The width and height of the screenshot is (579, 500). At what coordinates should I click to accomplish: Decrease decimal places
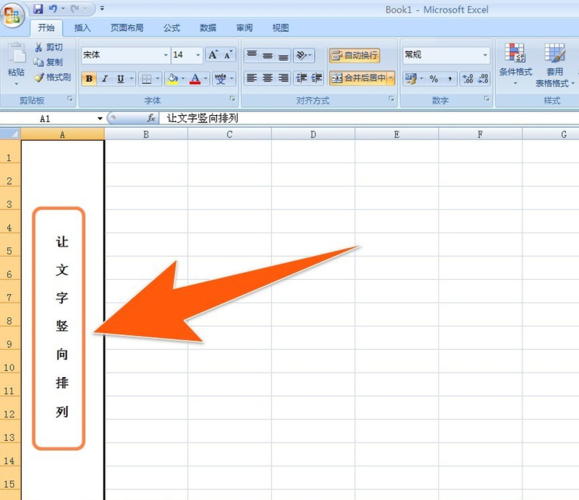(483, 78)
